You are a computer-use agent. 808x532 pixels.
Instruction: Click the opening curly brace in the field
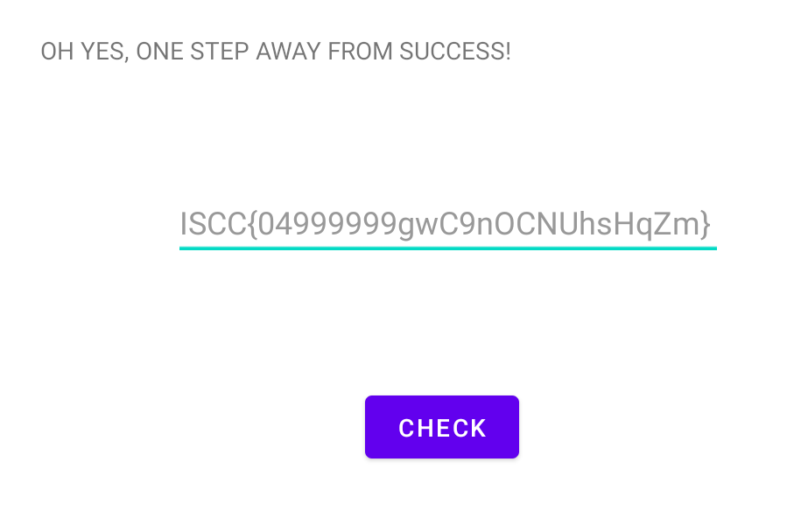(252, 225)
